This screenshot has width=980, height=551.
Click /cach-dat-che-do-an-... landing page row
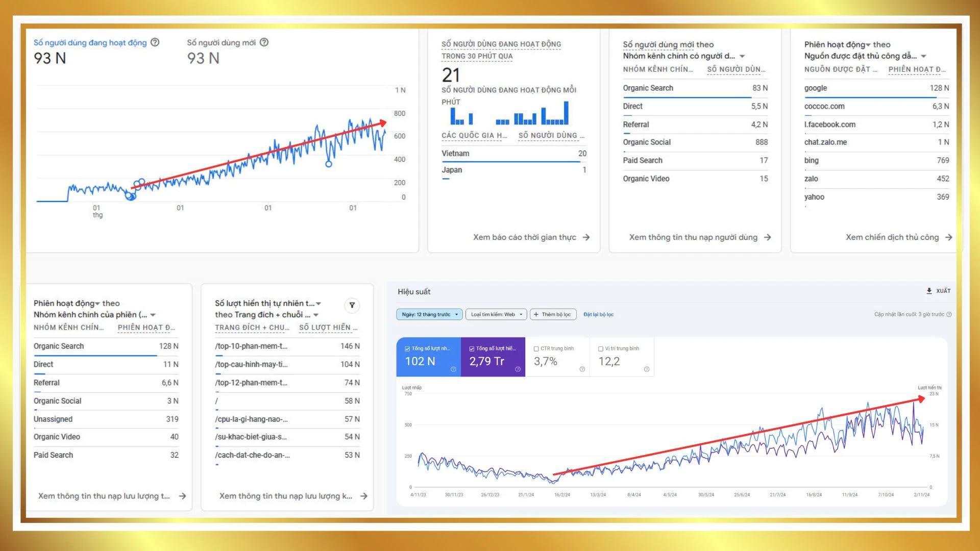click(x=287, y=455)
